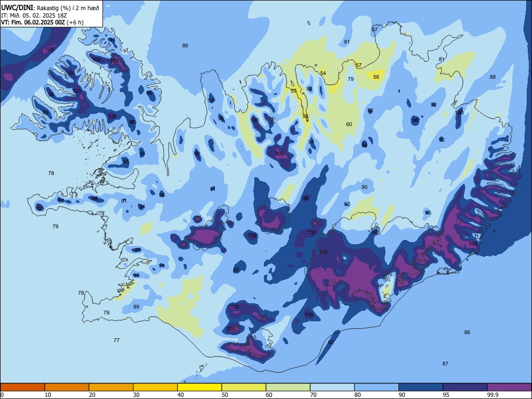The width and height of the screenshot is (532, 399).
Task: Select the map value 77
Action: pos(117,340)
